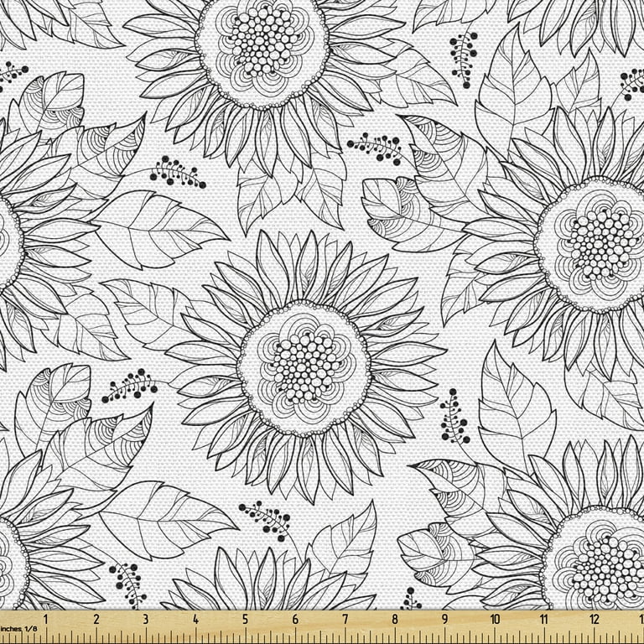Click the number 4 on the ruler
Viewport: 644px width, 644px height.
click(195, 619)
